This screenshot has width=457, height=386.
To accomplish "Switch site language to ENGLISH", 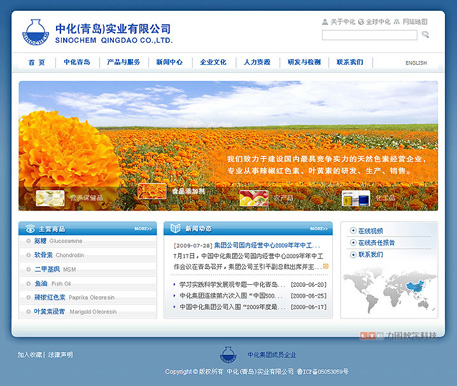I will click(416, 63).
